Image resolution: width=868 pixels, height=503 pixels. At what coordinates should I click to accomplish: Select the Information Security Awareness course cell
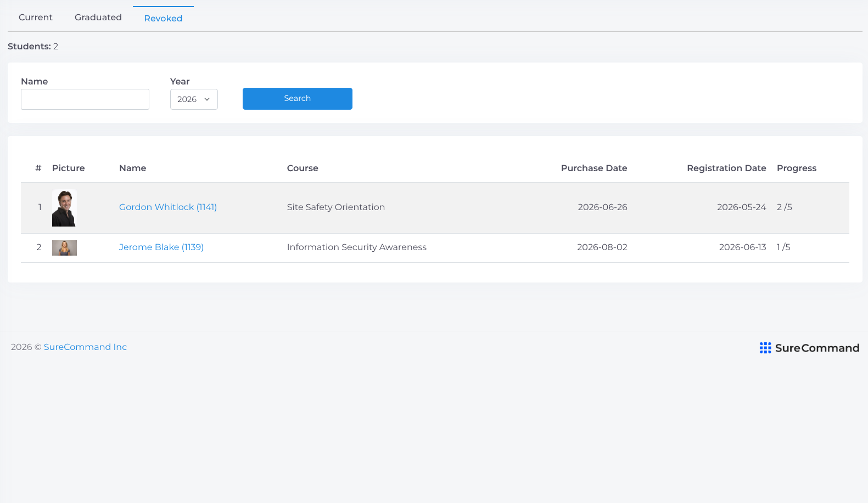[357, 247]
